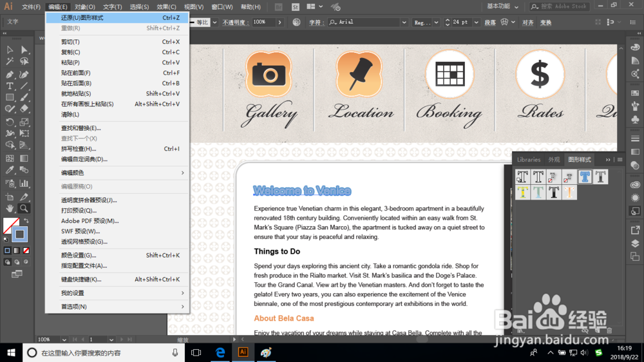Select the Column Graph tool

pos(24,184)
